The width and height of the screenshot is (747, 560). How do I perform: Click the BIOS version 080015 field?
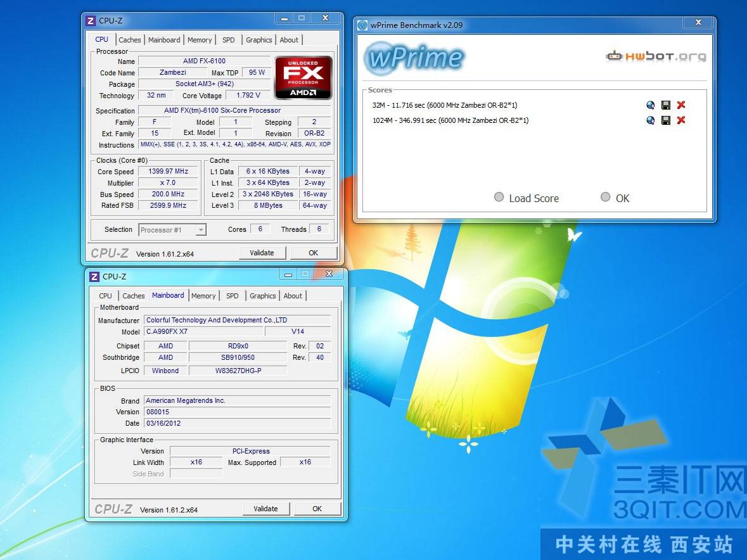237,412
